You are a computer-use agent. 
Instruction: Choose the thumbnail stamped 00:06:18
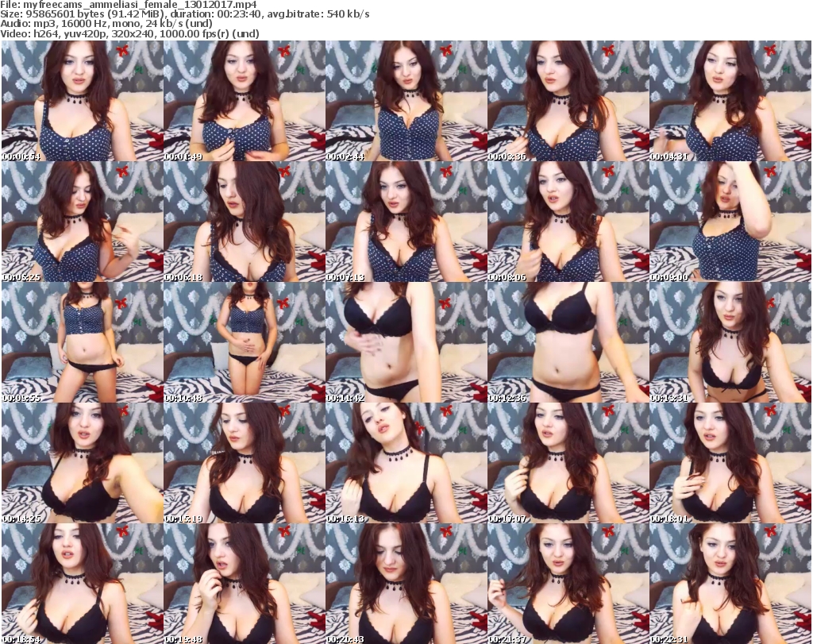coord(245,222)
